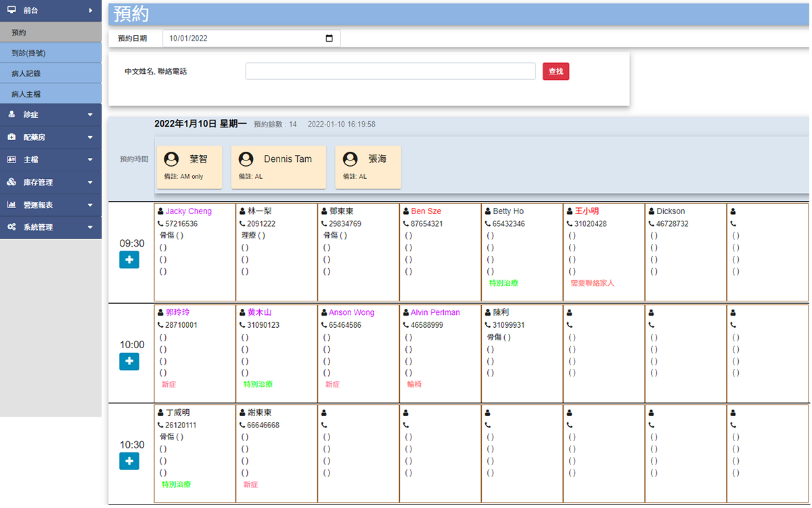The image size is (812, 508).
Task: Click 新症 tag under 郭玲玲
Action: [168, 384]
